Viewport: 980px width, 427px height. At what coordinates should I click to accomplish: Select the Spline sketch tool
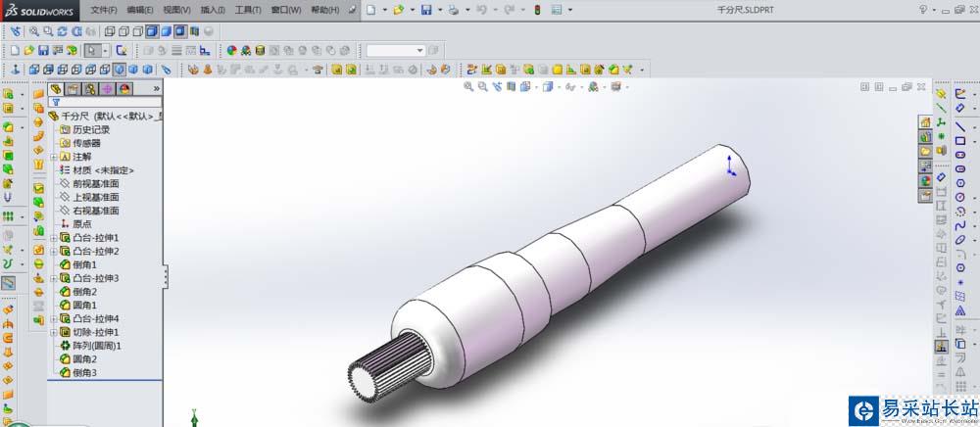tap(960, 225)
